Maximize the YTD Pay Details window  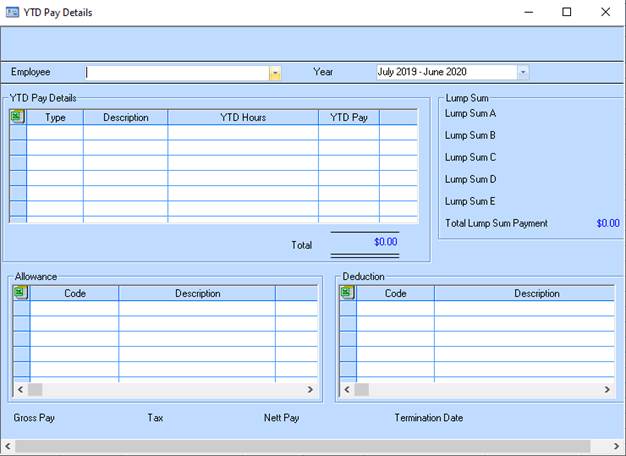coord(566,12)
